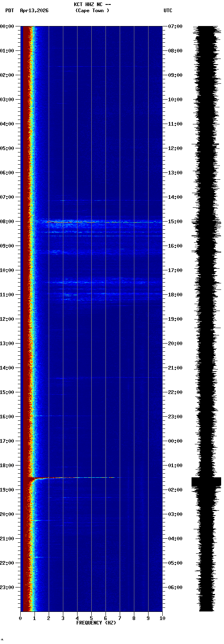The width and height of the screenshot is (224, 644).
Task: Click the frequency axis value 0
Action: click(x=20, y=618)
